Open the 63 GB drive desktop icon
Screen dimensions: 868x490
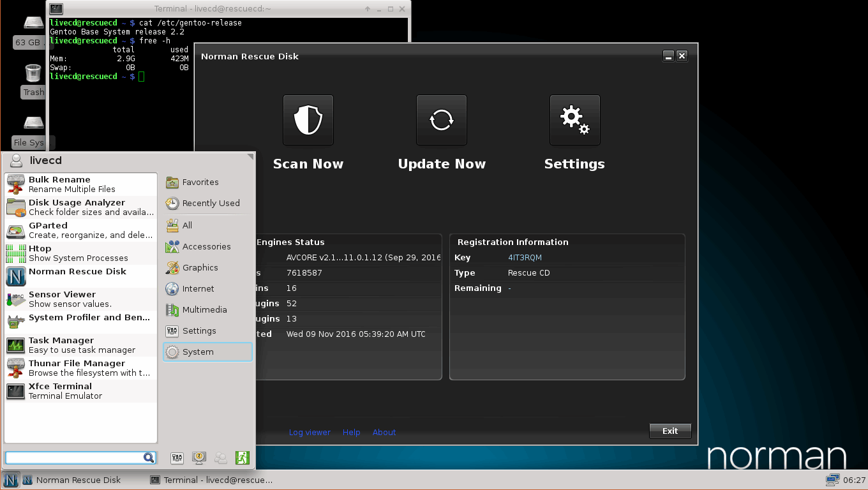33,32
